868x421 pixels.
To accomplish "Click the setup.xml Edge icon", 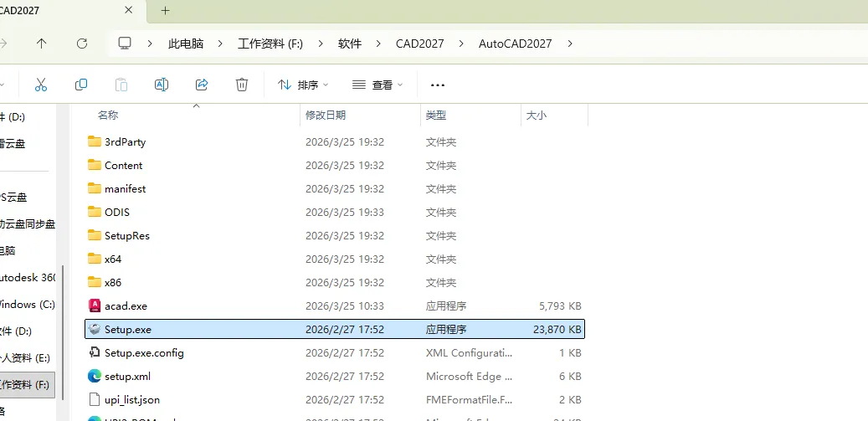I will click(95, 376).
